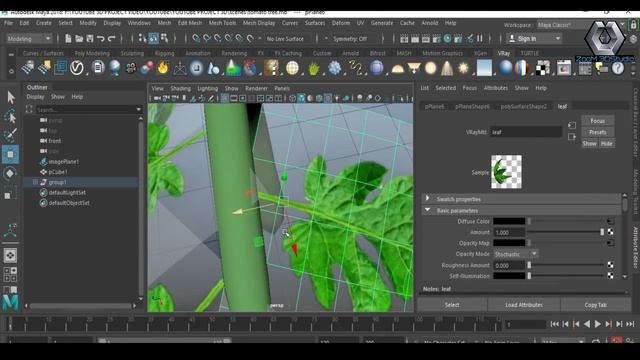Open the Modeling menu set dropdown
The height and width of the screenshot is (360, 640).
click(29, 39)
